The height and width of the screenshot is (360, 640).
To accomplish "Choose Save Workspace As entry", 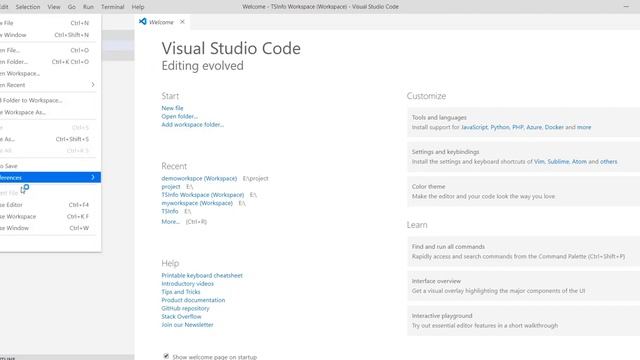I will pyautogui.click(x=49, y=112).
